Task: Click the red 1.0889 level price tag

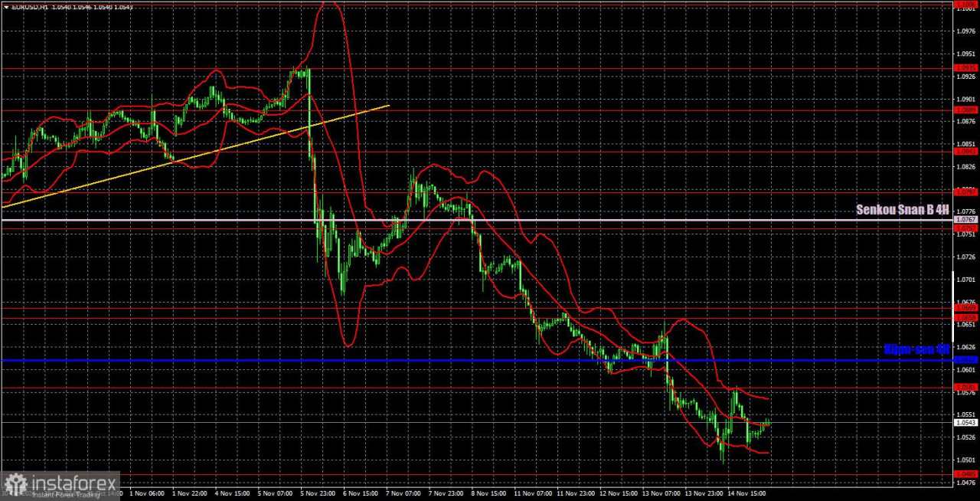Action: coord(965,110)
